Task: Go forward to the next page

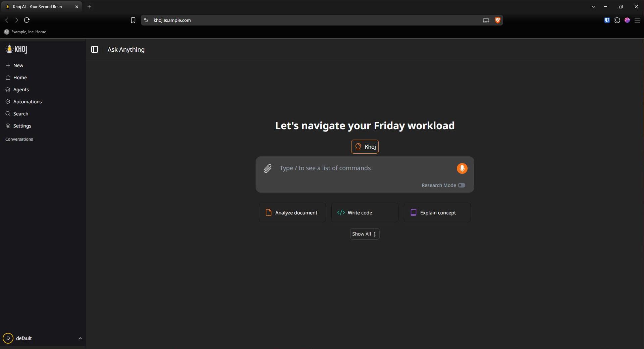Action: (x=16, y=20)
